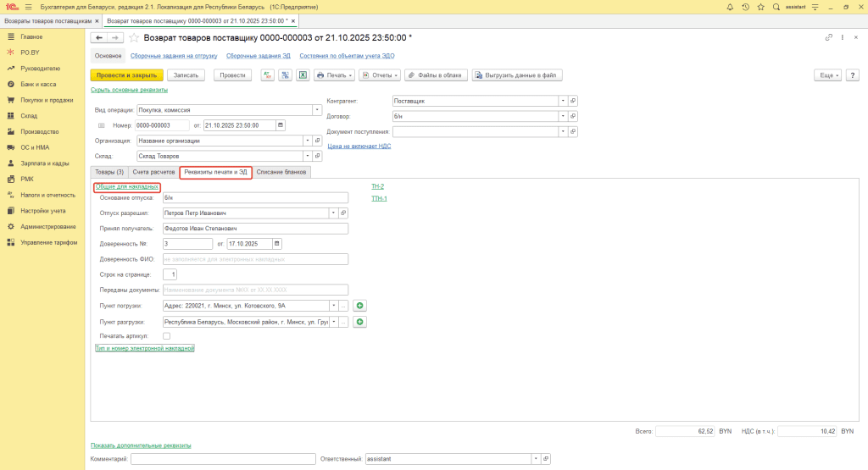The image size is (868, 470).
Task: Expand the Контрагент dropdown list
Action: click(563, 100)
